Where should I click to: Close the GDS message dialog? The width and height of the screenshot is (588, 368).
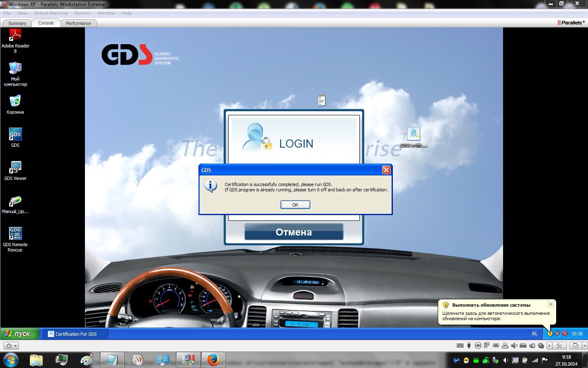386,170
